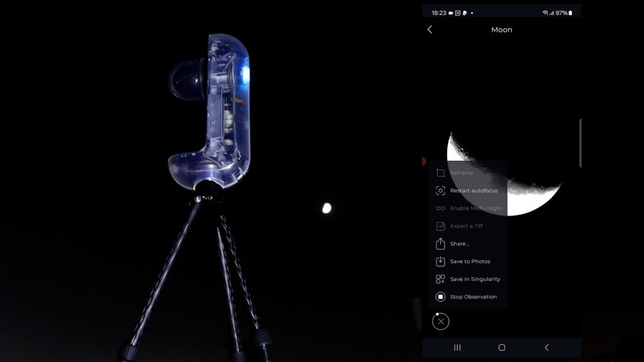This screenshot has width=644, height=362.
Task: Click the scrollbar on the right edge
Action: point(580,143)
